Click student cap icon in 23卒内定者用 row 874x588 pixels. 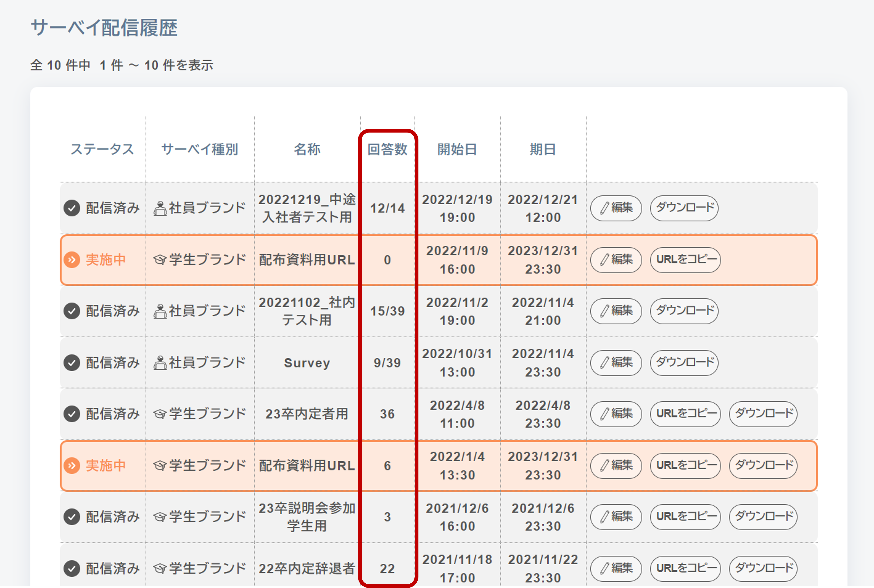tap(160, 414)
